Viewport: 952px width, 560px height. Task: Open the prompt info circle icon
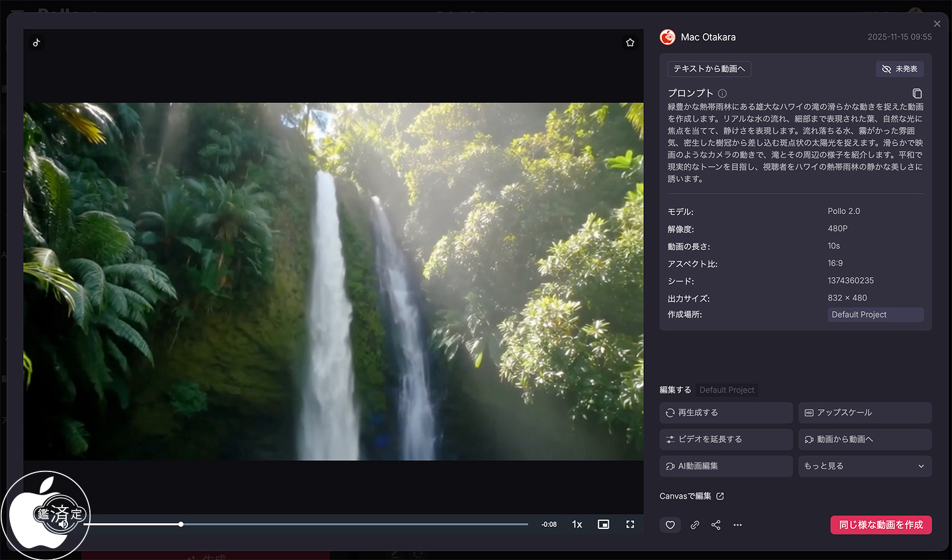click(723, 93)
